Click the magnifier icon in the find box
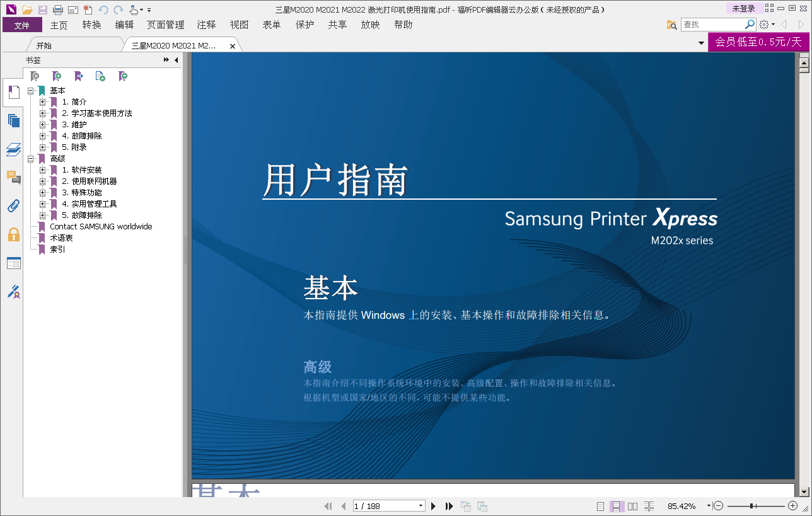Viewport: 812px width, 516px height. (750, 25)
